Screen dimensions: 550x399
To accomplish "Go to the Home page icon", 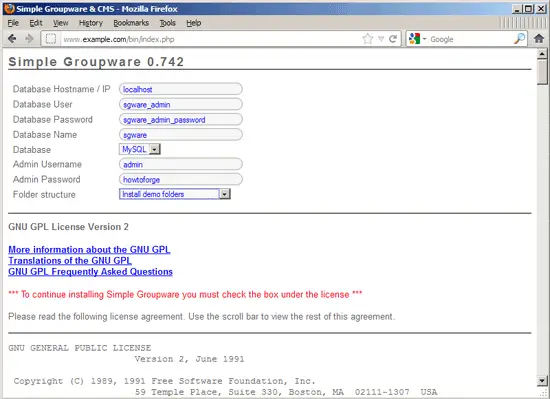I will 539,38.
